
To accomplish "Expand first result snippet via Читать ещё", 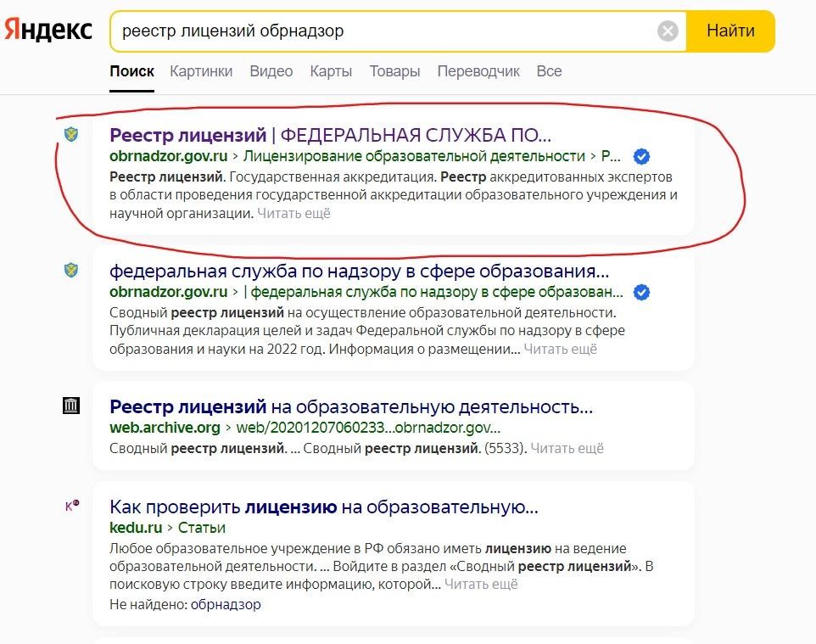I will click(293, 214).
